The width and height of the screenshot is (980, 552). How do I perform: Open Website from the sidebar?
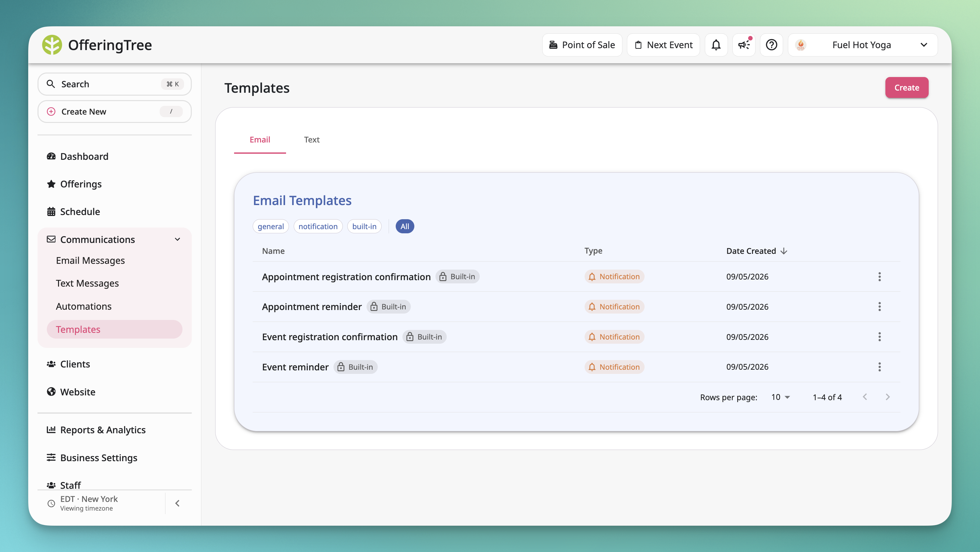coord(114,392)
